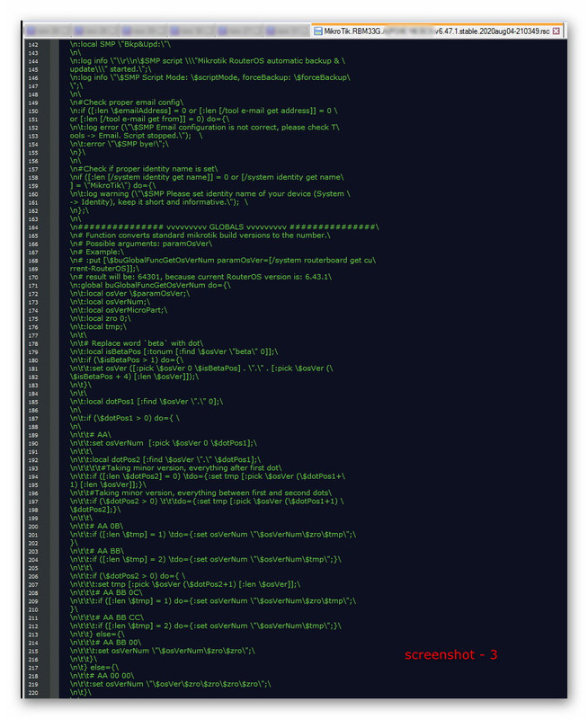Screen dimensions: 588x719
Task: Open the second blurred document tab
Action: coord(95,31)
